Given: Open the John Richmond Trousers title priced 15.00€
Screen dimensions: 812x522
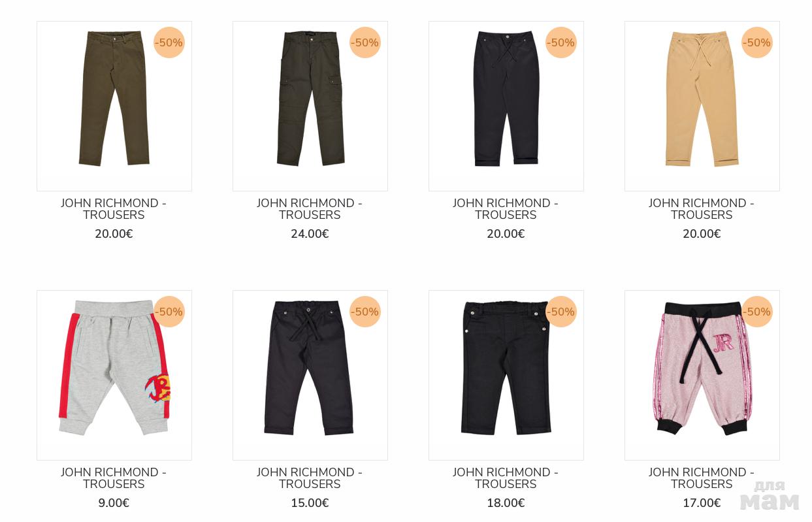Looking at the screenshot, I should (310, 478).
